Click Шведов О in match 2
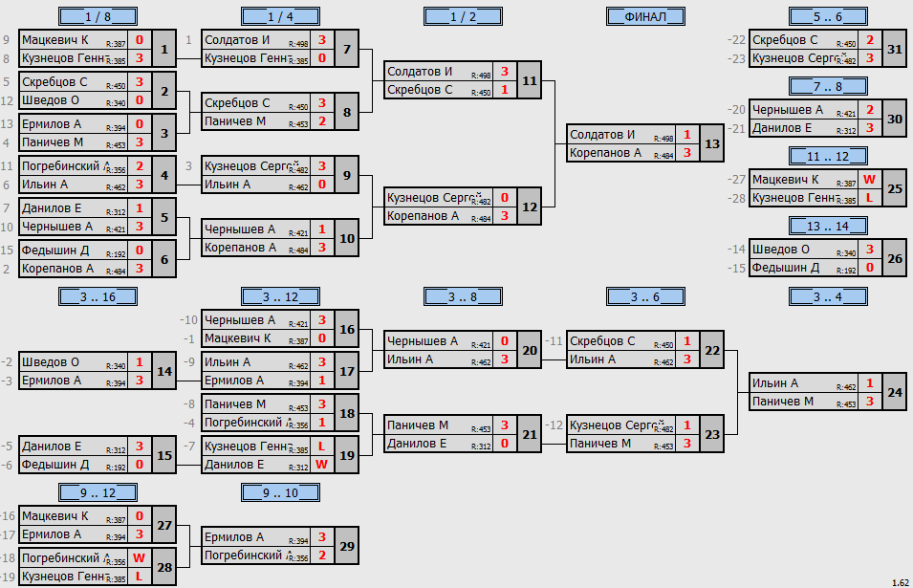The width and height of the screenshot is (913, 588). click(51, 100)
